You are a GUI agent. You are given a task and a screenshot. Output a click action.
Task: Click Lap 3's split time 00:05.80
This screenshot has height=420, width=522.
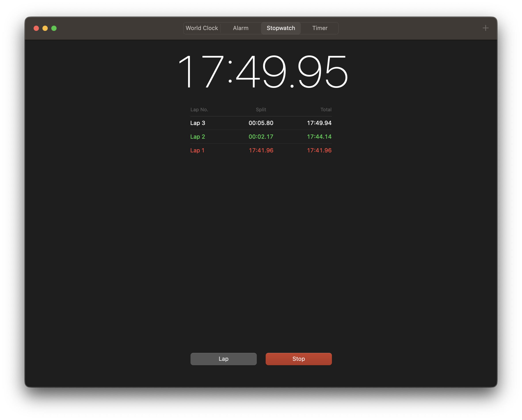[261, 123]
